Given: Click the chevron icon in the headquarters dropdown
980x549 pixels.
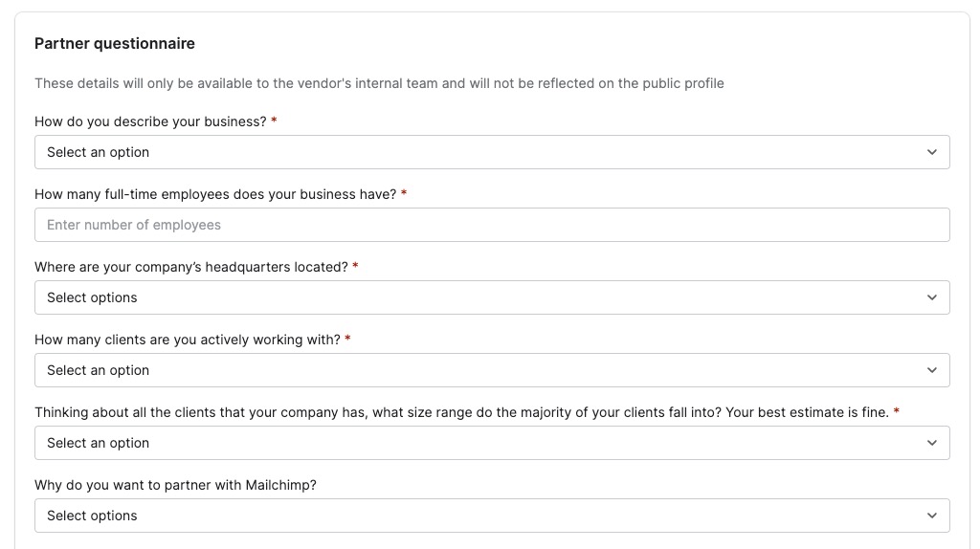Looking at the screenshot, I should coord(932,297).
